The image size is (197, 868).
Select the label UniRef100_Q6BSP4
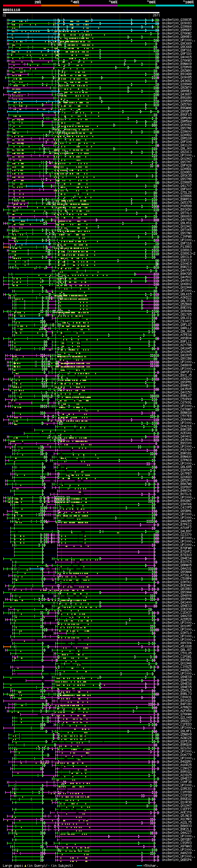tap(177, 859)
